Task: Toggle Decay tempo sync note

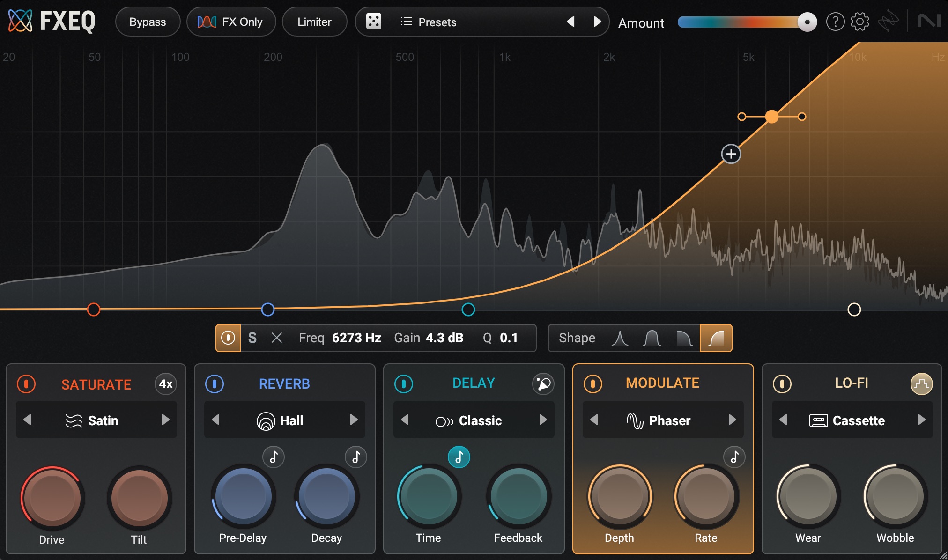Action: pos(356,457)
